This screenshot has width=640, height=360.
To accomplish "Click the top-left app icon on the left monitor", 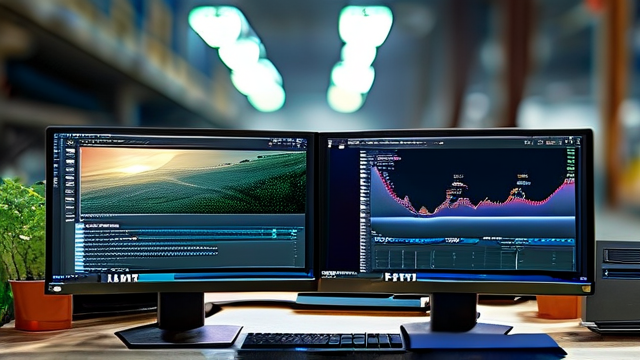I will pos(70,142).
